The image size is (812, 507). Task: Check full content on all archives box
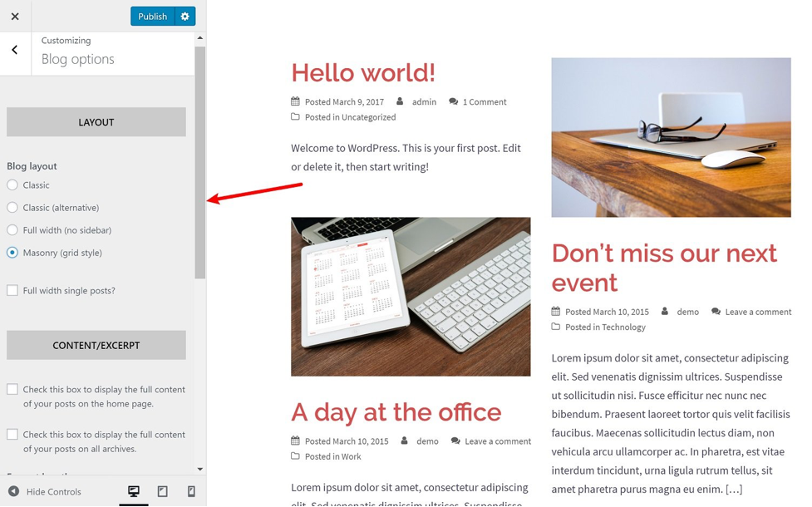click(12, 434)
